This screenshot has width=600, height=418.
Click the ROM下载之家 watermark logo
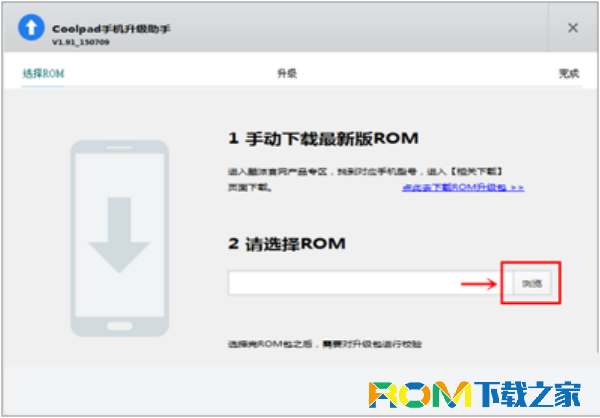click(474, 394)
